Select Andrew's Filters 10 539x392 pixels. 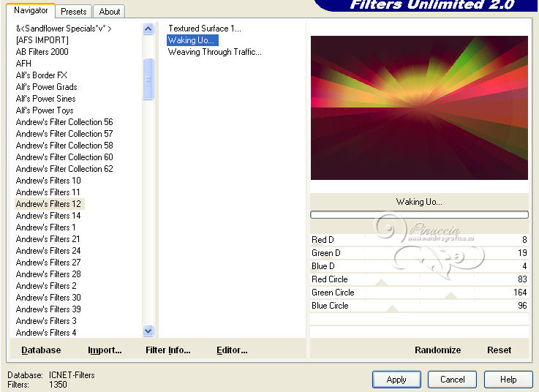point(48,181)
